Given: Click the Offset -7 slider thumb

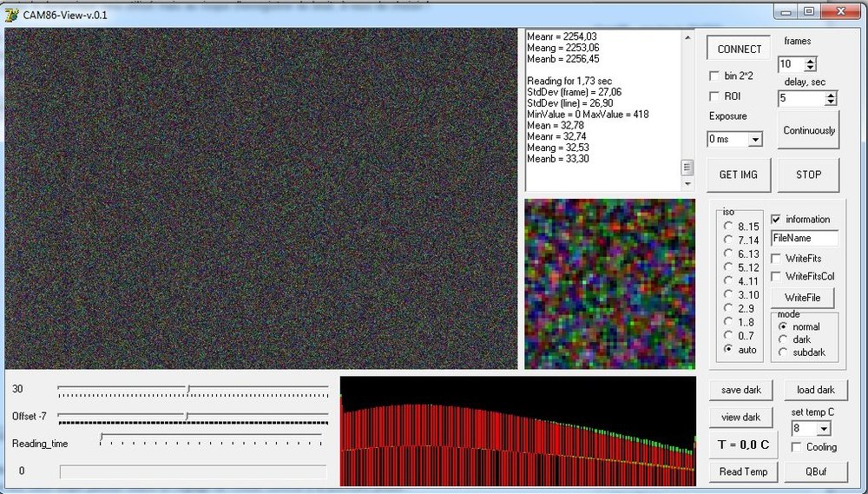Looking at the screenshot, I should pyautogui.click(x=187, y=416).
